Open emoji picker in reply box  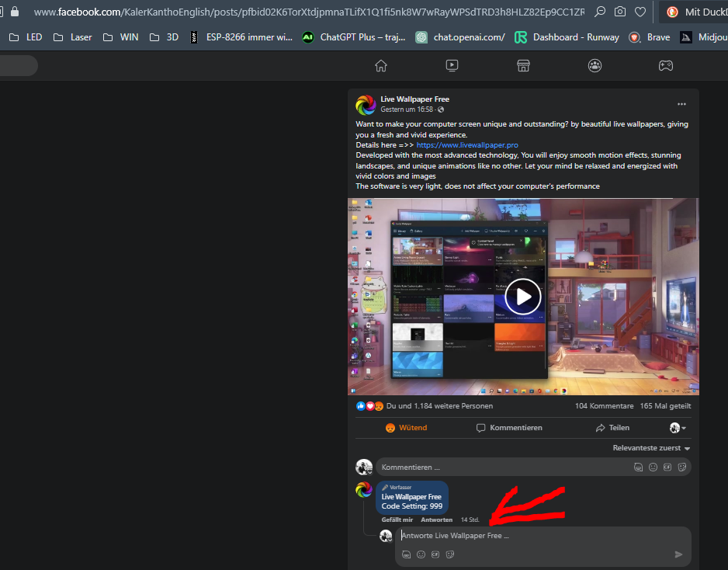[x=421, y=554]
